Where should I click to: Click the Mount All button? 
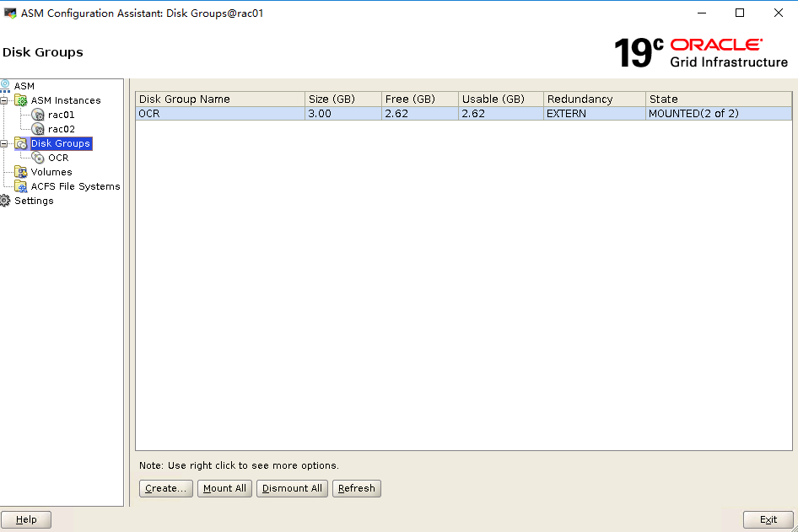pos(224,488)
